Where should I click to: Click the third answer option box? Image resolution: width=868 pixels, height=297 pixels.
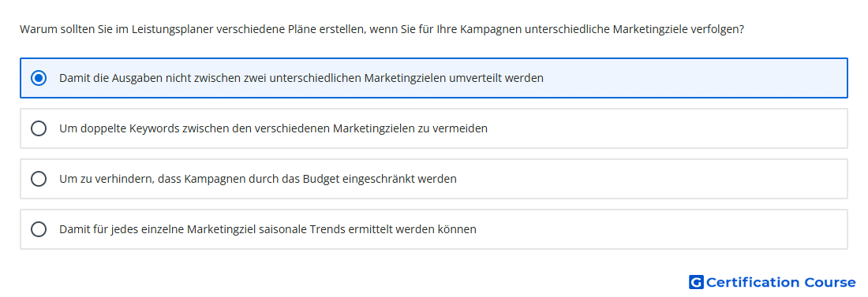434,179
